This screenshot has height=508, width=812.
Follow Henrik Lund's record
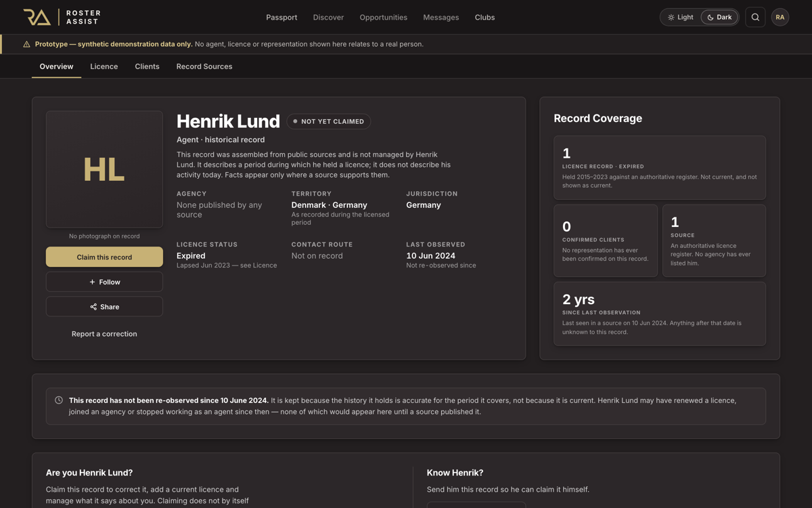click(x=104, y=282)
